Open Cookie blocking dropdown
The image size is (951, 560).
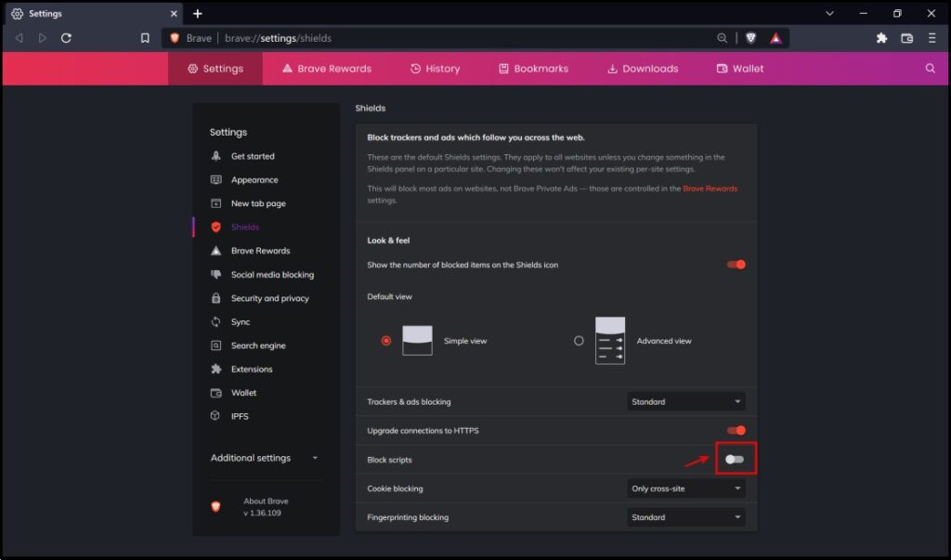tap(686, 488)
